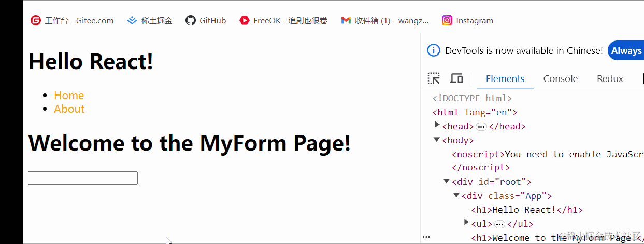Activate the inspect element picker icon
The width and height of the screenshot is (644, 244).
pos(434,78)
